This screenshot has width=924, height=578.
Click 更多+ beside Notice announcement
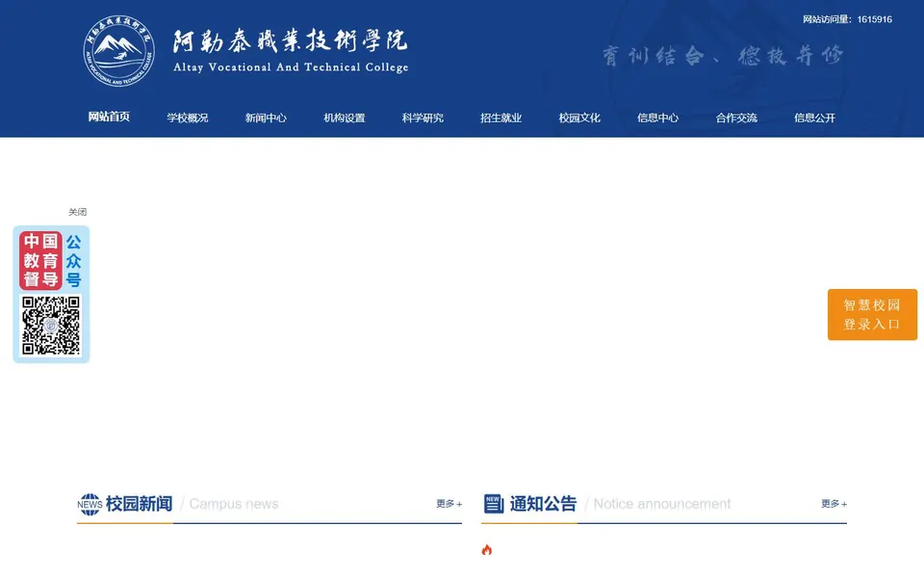834,504
